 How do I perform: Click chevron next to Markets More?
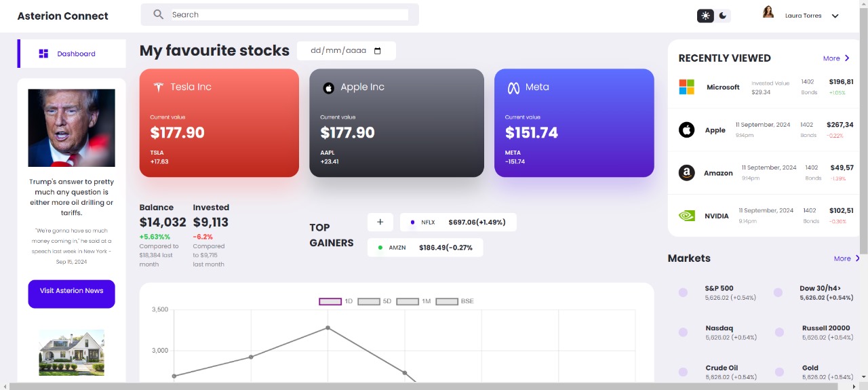coord(858,258)
